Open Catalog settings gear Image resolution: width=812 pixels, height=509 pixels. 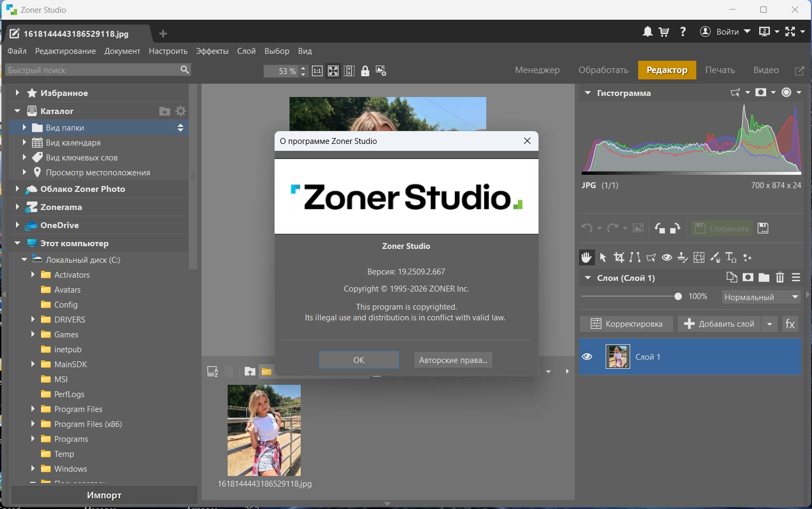[x=181, y=111]
